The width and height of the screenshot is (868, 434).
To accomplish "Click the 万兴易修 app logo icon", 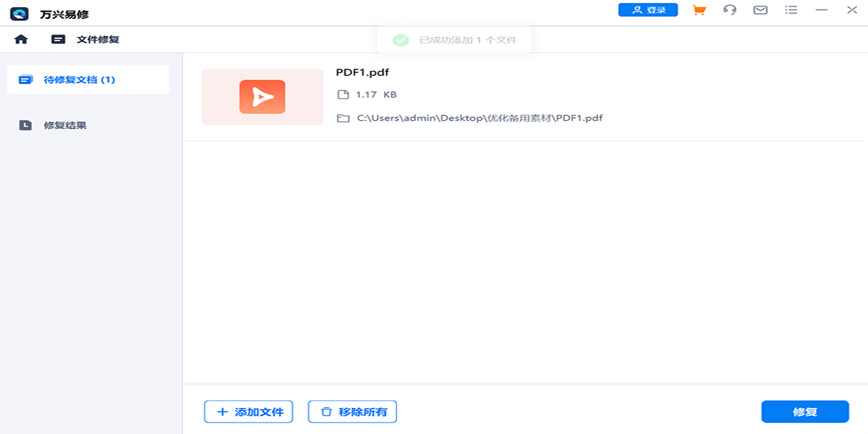I will coord(20,13).
